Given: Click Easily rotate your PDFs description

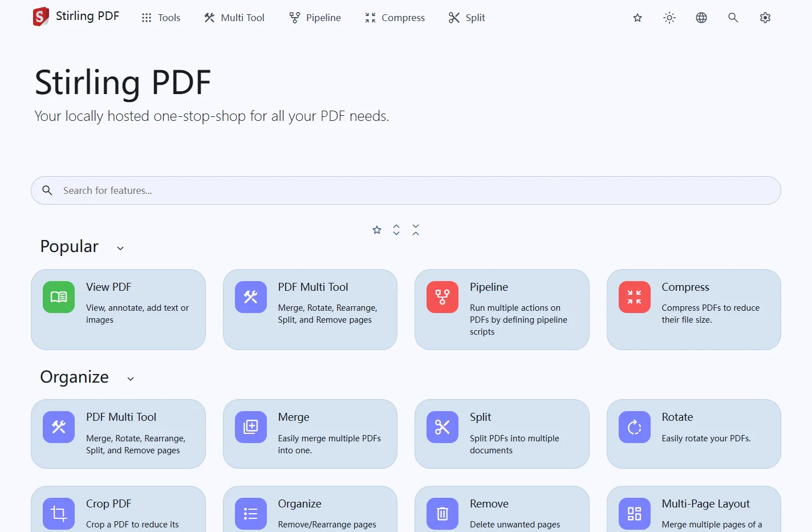Looking at the screenshot, I should (706, 438).
